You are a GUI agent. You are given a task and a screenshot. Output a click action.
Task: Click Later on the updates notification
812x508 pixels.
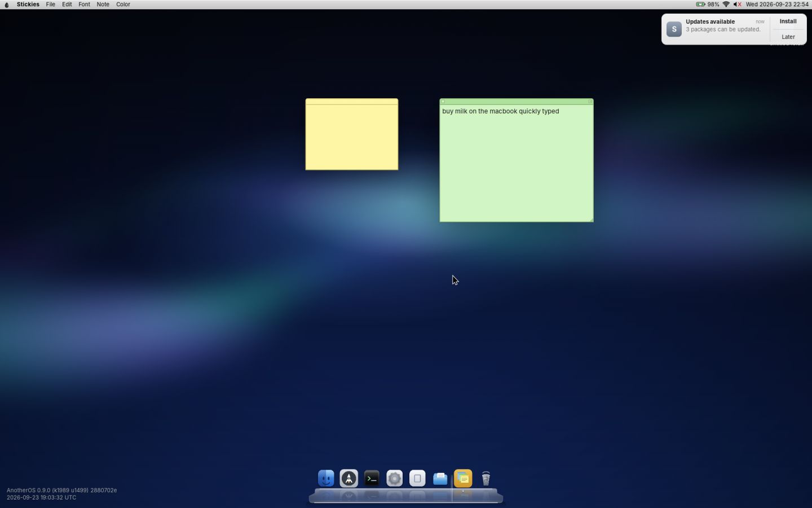pyautogui.click(x=788, y=37)
